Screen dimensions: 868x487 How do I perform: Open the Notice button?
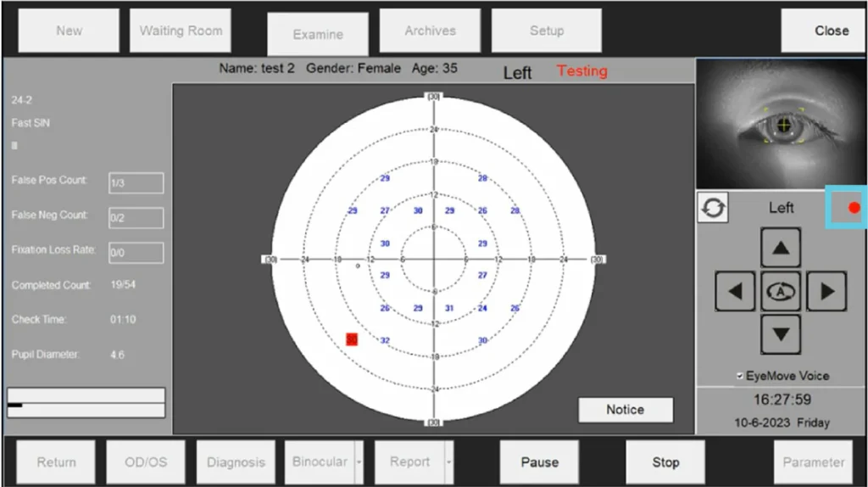tap(625, 410)
